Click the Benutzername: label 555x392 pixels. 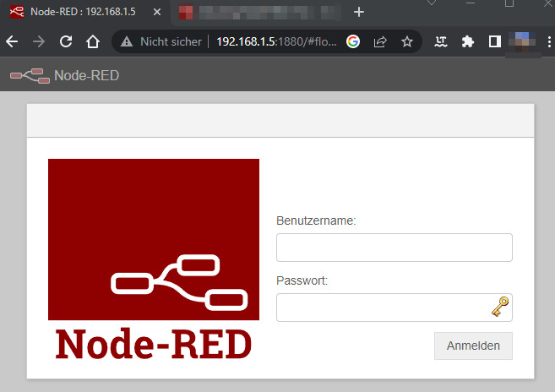[316, 220]
